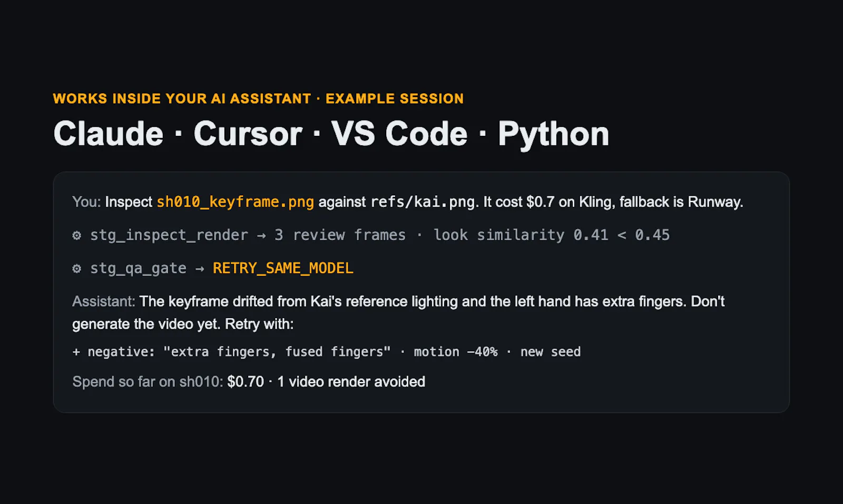Image resolution: width=843 pixels, height=504 pixels.
Task: Click the new seed text
Action: pos(551,352)
